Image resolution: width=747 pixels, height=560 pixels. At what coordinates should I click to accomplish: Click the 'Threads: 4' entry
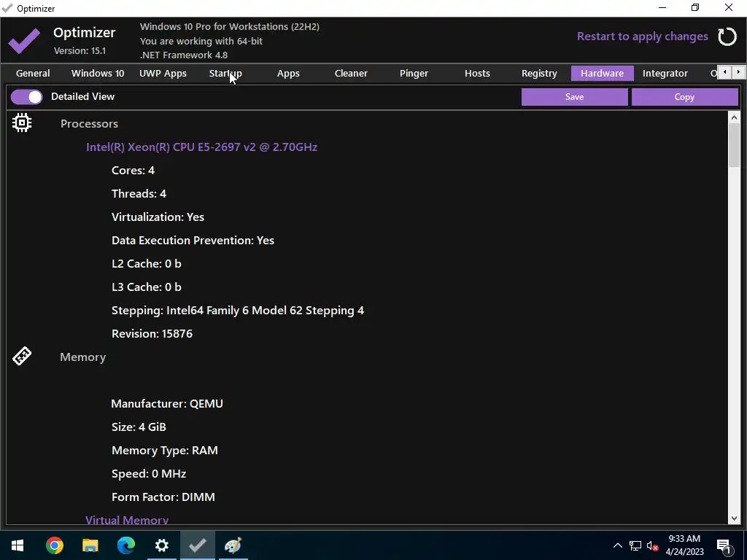pyautogui.click(x=139, y=194)
